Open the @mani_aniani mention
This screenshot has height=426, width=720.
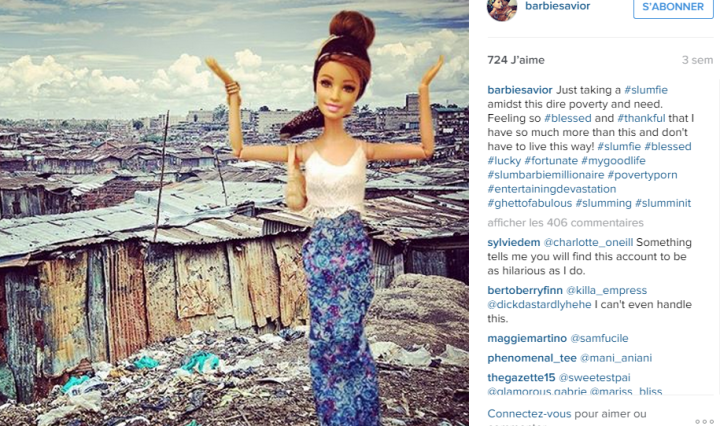pos(616,358)
